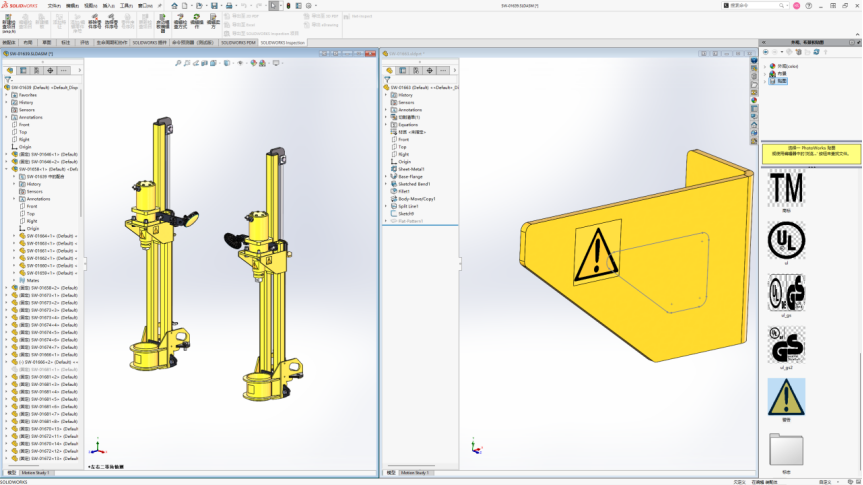Click the Appearances color ball in task pane tabs
Screen dimensions: 863x485
click(753, 101)
